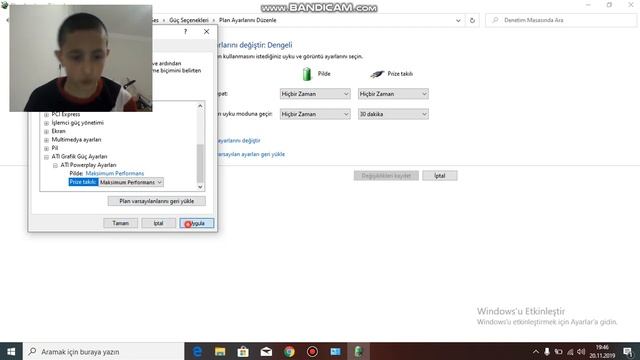
Task: Open Pilde sleep Hiçbir Zaman dropdown
Action: pos(315,114)
